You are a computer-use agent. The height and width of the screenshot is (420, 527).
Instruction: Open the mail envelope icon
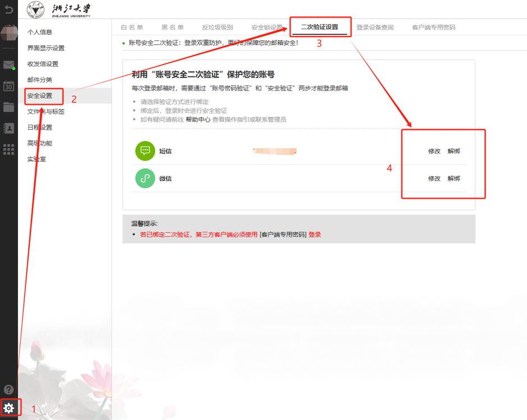(8, 65)
